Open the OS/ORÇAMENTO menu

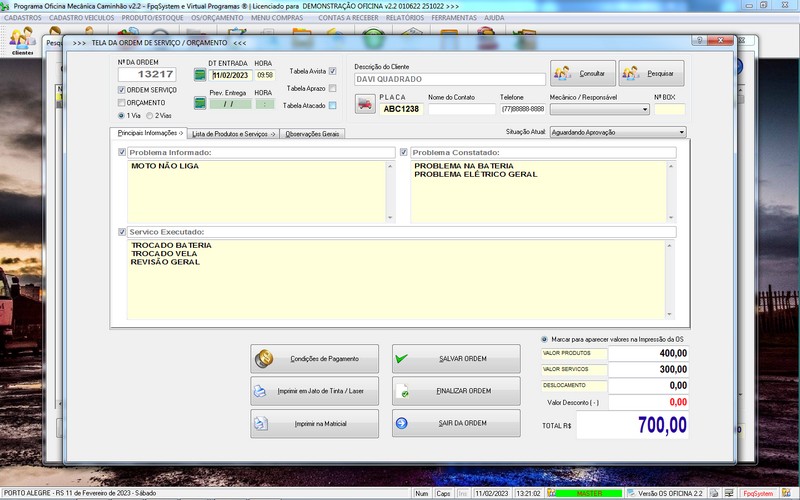click(217, 18)
